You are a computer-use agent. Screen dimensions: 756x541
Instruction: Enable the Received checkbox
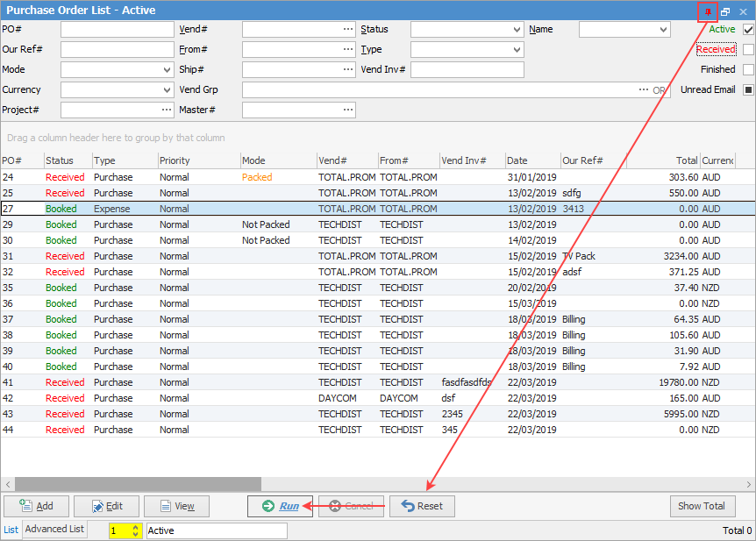click(x=748, y=50)
